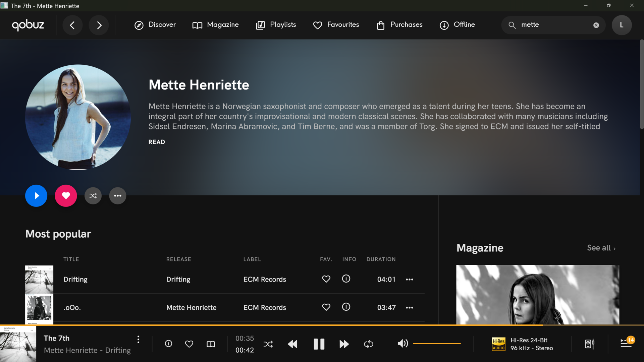Shuffle the artist's tracks with the grey button

tap(93, 196)
